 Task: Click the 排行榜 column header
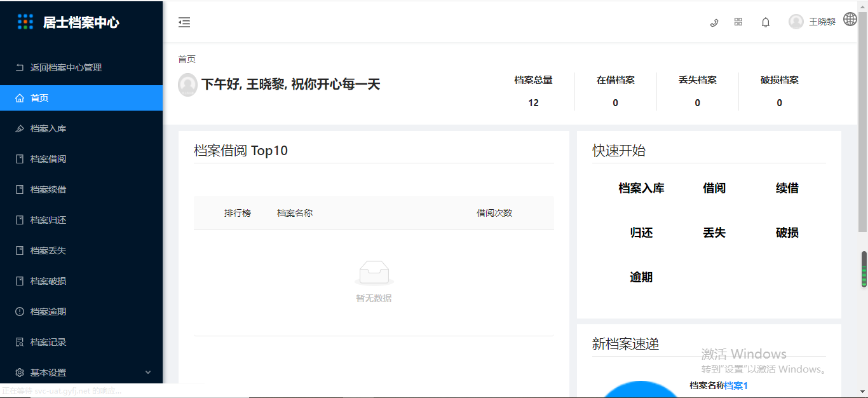(x=237, y=213)
